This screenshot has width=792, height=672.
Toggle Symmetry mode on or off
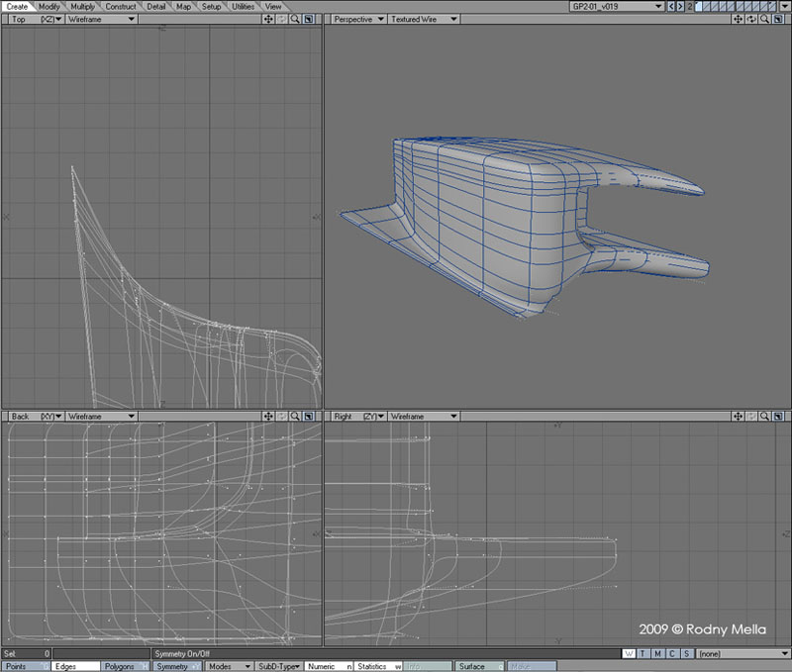point(176,667)
